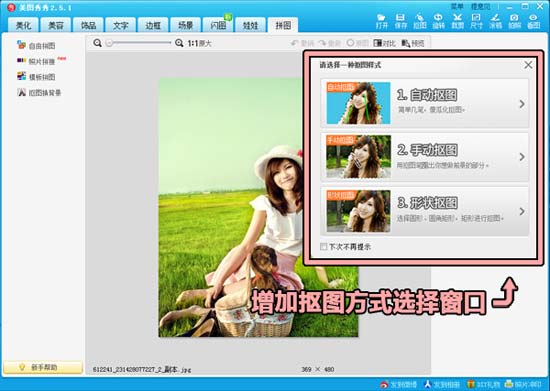This screenshot has height=391, width=550.
Task: Open the 菜单 menu in title bar
Action: 457,6
